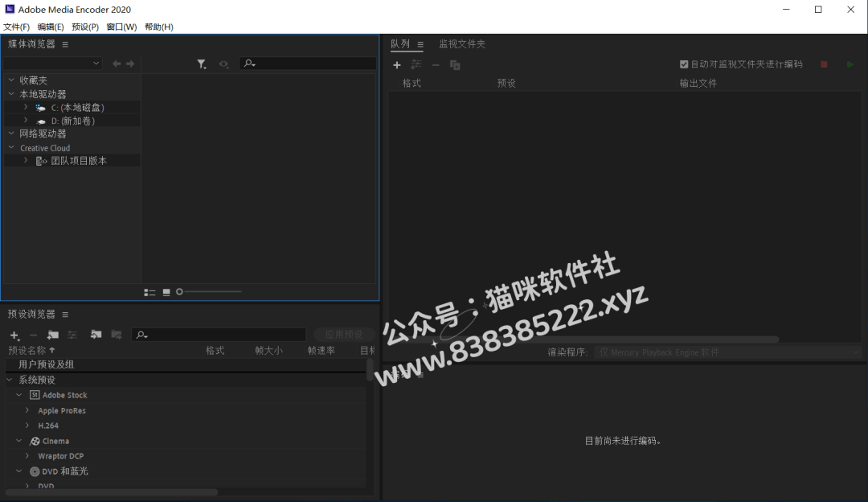Open the ingest view eye dropdown
868x502 pixels.
223,64
